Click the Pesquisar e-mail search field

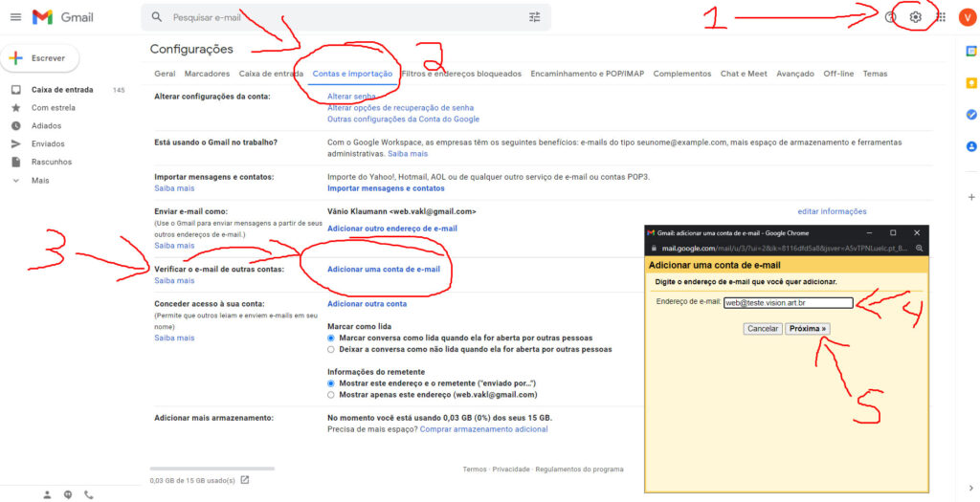point(346,17)
